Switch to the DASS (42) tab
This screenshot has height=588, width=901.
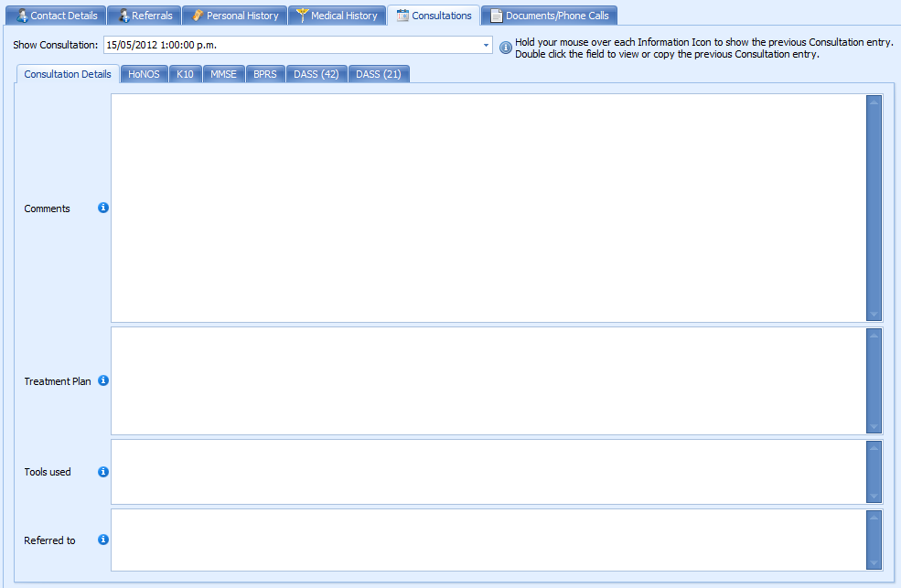[316, 74]
